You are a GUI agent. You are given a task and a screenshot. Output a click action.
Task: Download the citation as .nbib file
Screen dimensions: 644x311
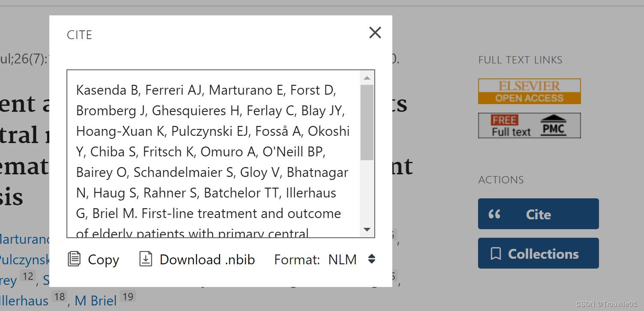pos(196,259)
